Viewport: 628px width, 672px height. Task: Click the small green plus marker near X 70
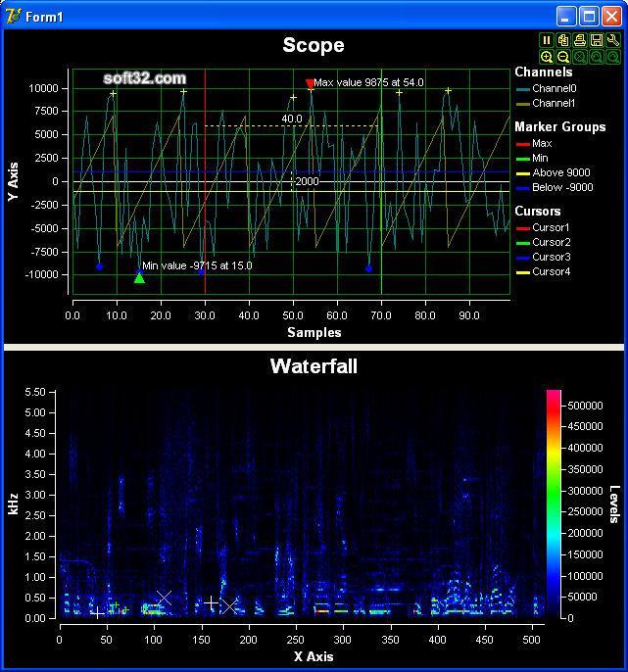125,609
